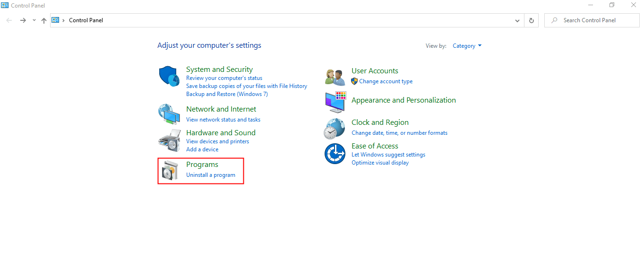The height and width of the screenshot is (253, 644).
Task: Expand breadcrumb chevron before Control Panel
Action: [x=64, y=20]
